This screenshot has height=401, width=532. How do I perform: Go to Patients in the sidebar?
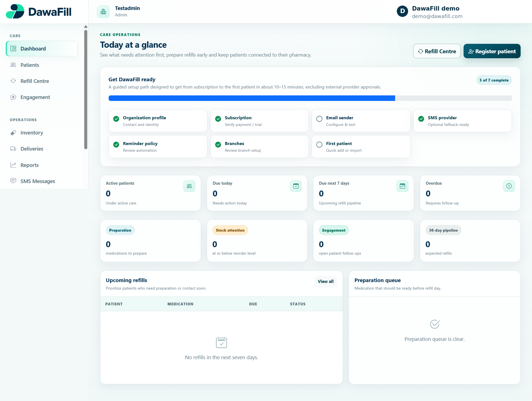(x=42, y=65)
